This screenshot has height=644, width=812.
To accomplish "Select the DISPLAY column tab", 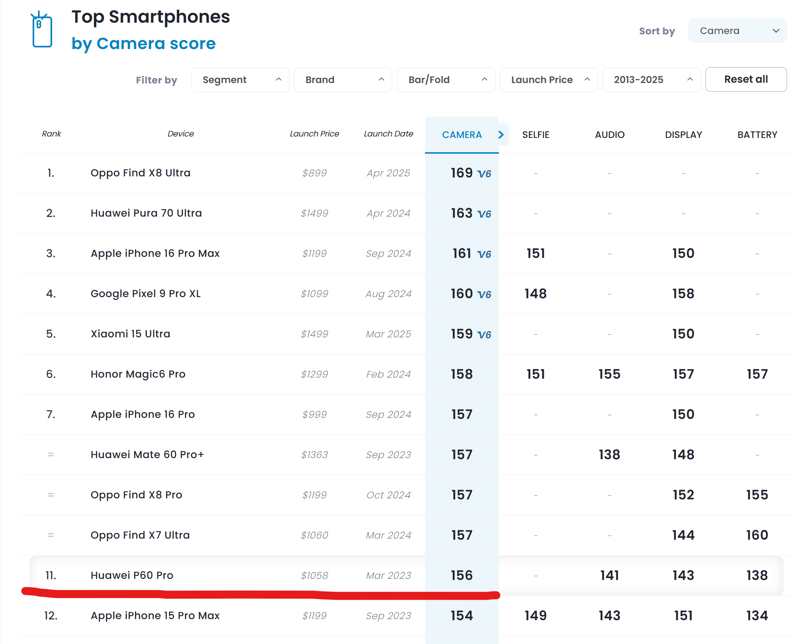I will [x=683, y=135].
